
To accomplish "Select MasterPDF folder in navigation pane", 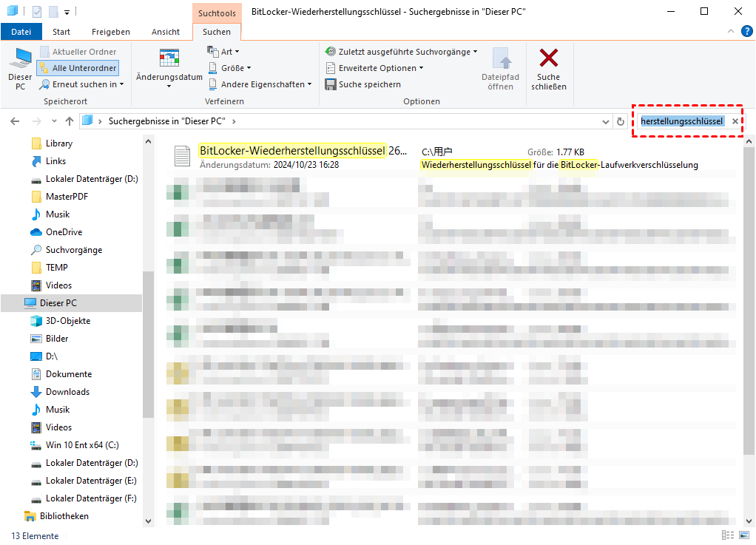I will pyautogui.click(x=67, y=197).
